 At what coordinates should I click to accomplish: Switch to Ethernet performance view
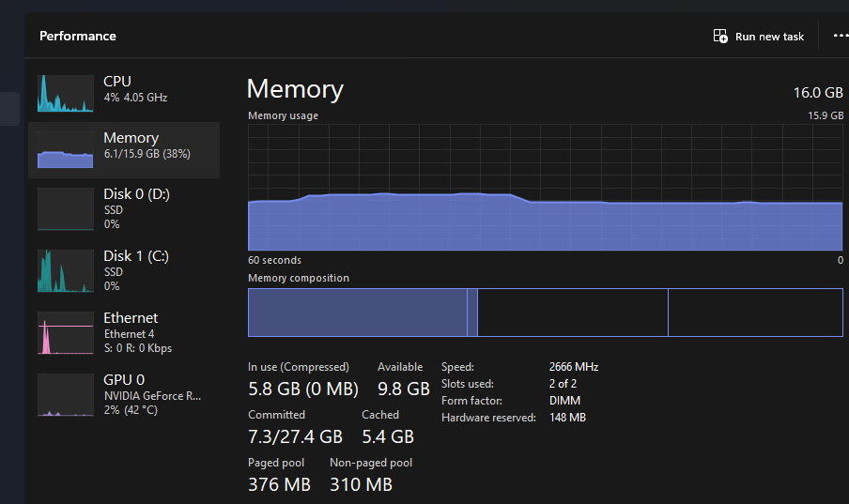click(x=124, y=333)
